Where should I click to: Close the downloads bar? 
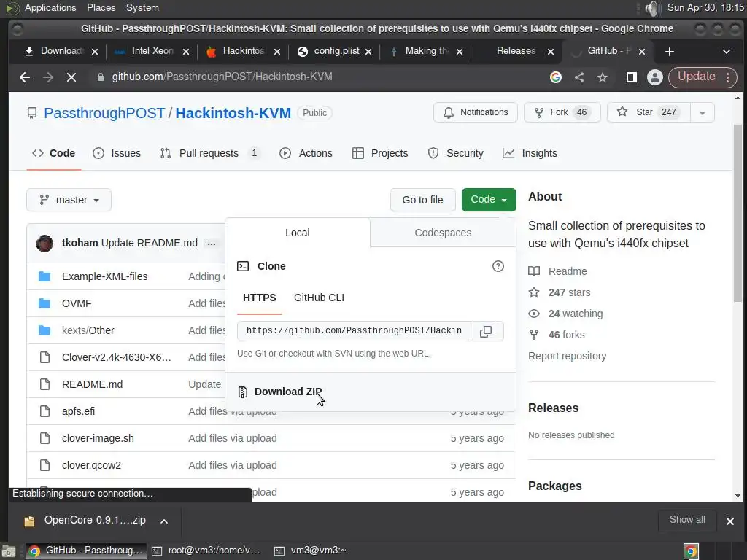[729, 521]
